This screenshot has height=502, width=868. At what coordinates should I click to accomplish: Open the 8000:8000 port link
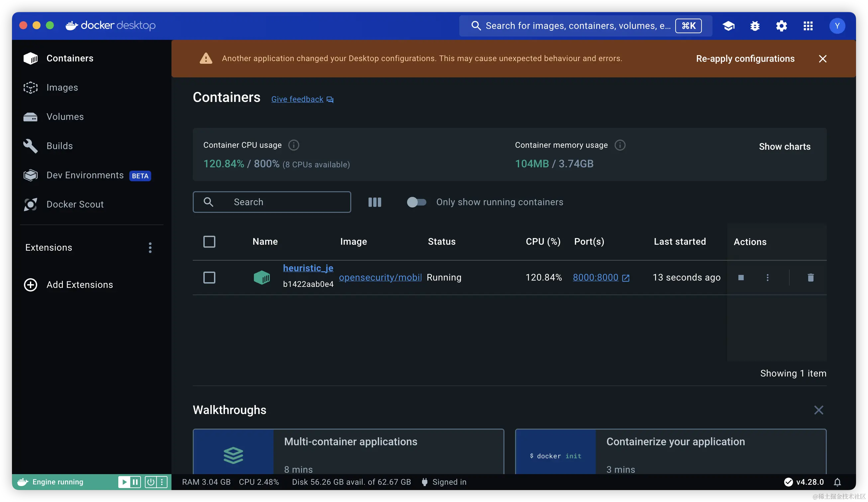pos(596,277)
